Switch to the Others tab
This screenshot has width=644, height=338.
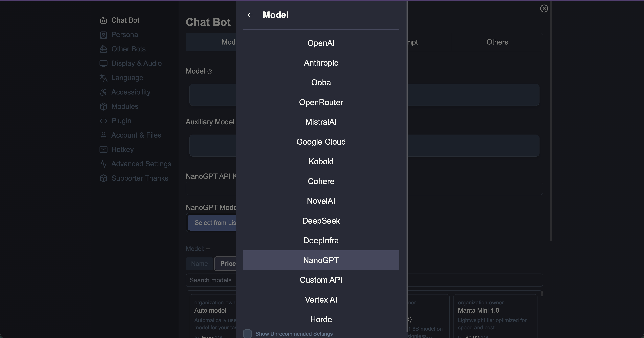497,42
